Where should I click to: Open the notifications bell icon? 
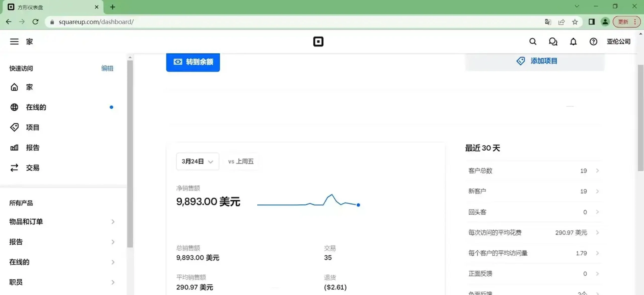[573, 42]
